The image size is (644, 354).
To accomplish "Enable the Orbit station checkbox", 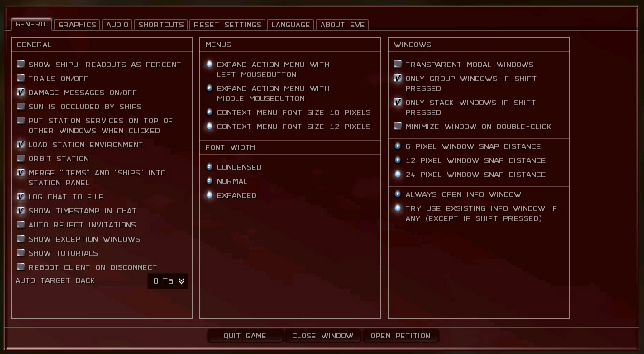I will click(x=21, y=158).
